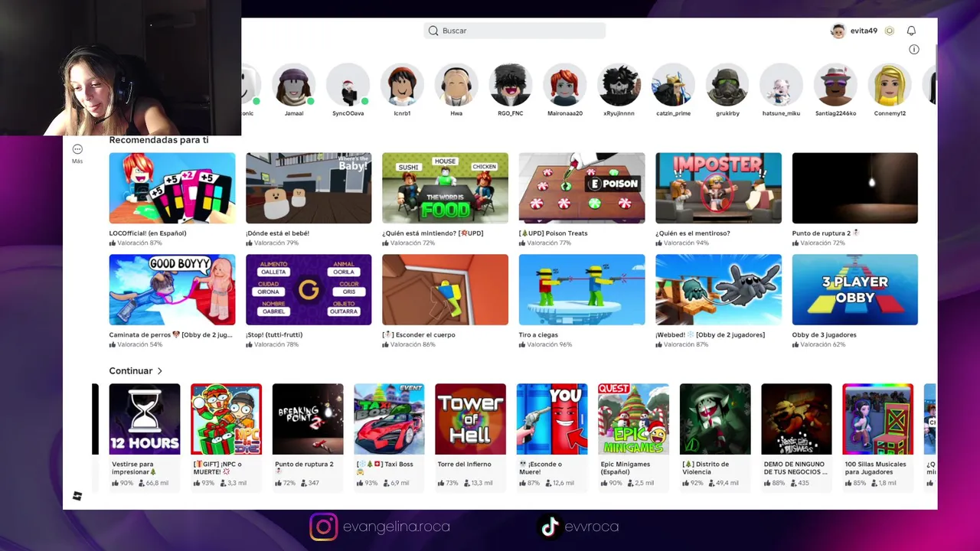Click the info circle icon
980x551 pixels.
(x=913, y=49)
